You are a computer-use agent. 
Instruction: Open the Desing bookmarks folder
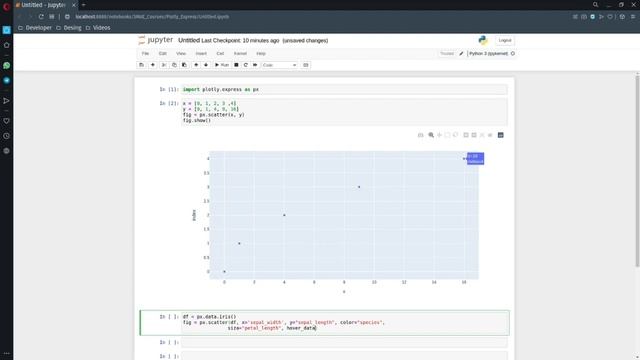pyautogui.click(x=69, y=28)
